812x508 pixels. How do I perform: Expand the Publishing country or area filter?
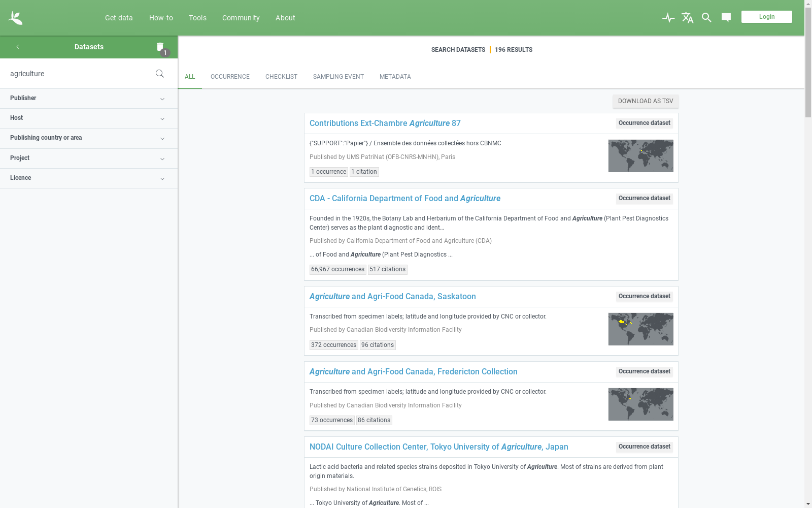pyautogui.click(x=89, y=138)
